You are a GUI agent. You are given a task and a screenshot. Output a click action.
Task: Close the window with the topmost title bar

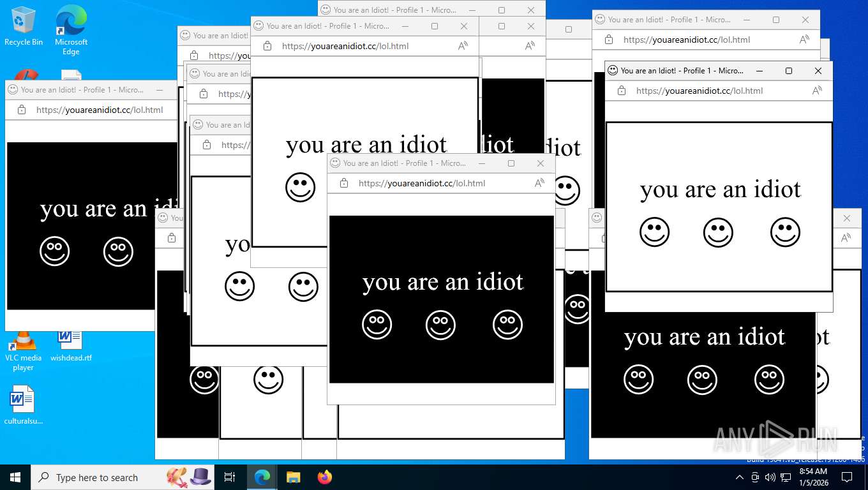point(531,10)
